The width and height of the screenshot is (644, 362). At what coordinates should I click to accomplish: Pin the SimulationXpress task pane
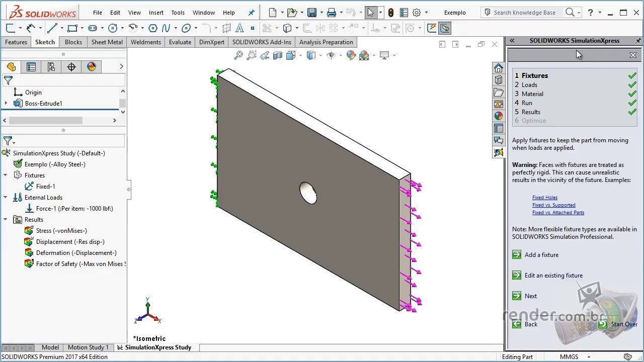(638, 41)
